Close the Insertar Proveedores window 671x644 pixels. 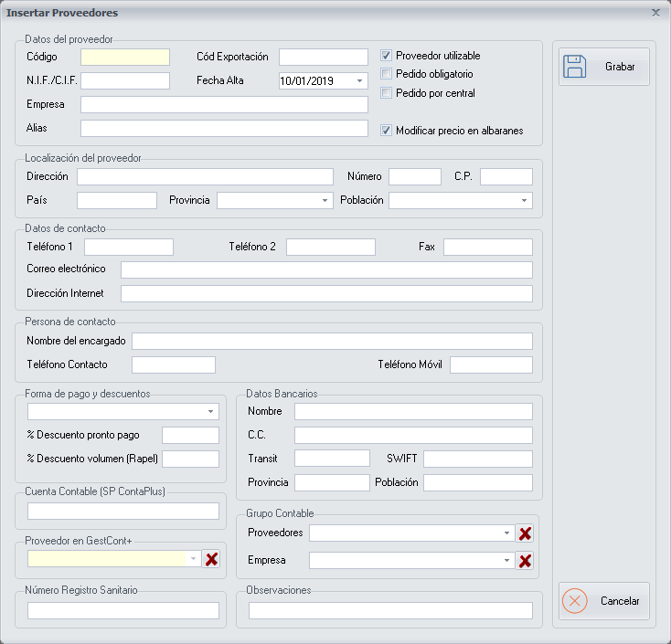coord(655,13)
